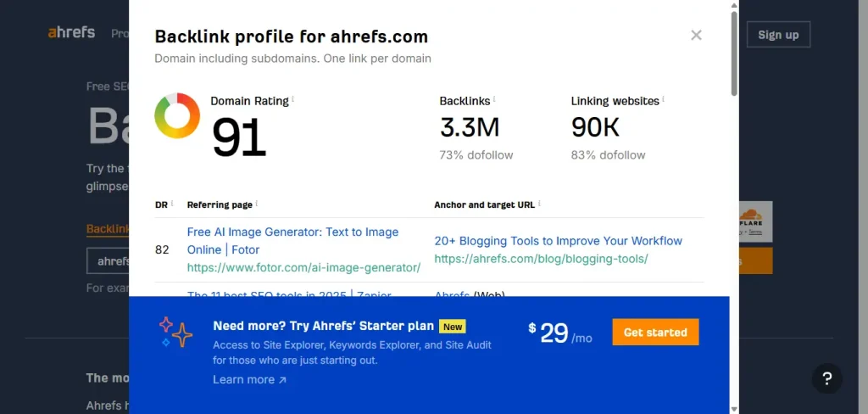Click the Backlinks info icon
The height and width of the screenshot is (414, 868).
[494, 99]
